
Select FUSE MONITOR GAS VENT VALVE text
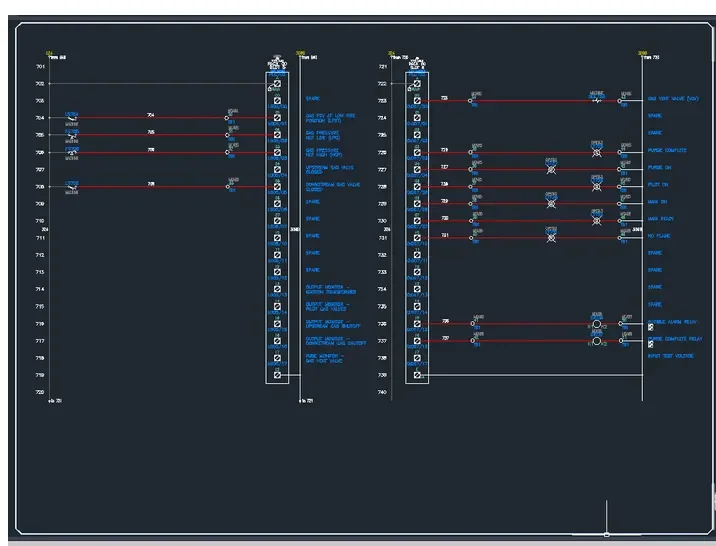click(325, 358)
